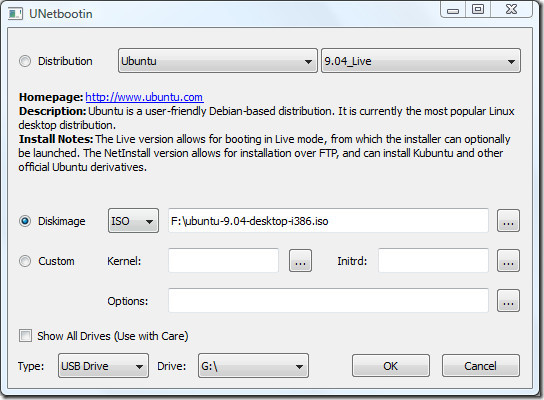Open the USB Drive type dropdown
Screen dimensions: 544x400
coord(103,366)
